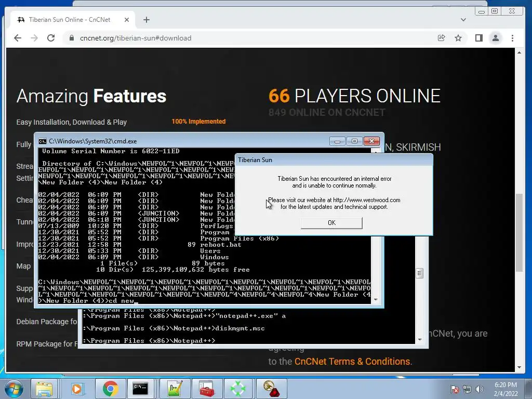The width and height of the screenshot is (532, 399).
Task: Click the forward navigation arrow in Chrome
Action: pyautogui.click(x=34, y=38)
